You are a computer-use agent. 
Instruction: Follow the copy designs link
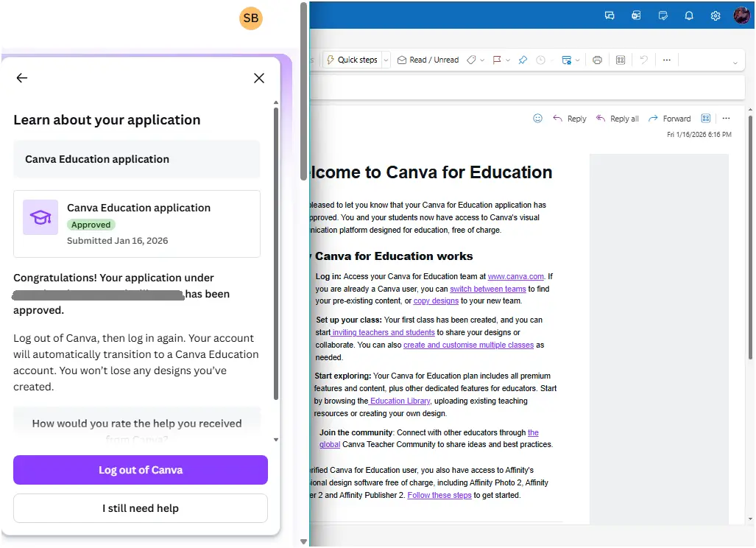coord(436,301)
